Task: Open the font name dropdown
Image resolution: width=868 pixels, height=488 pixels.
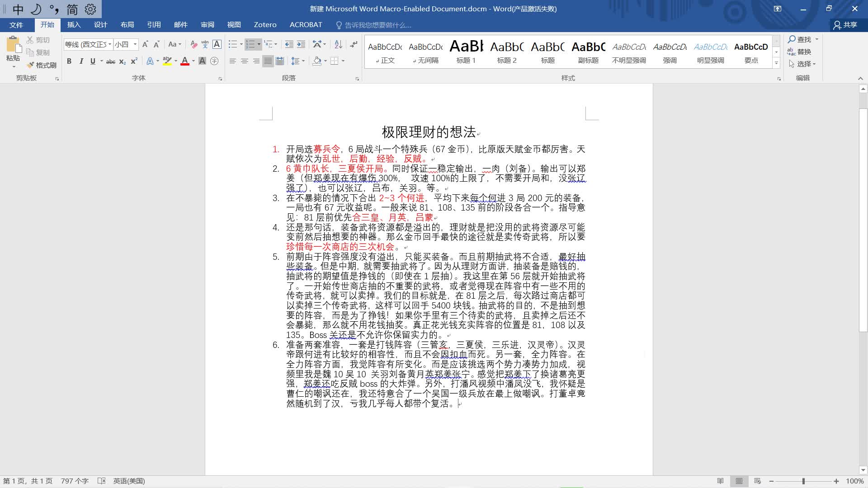Action: pos(110,44)
